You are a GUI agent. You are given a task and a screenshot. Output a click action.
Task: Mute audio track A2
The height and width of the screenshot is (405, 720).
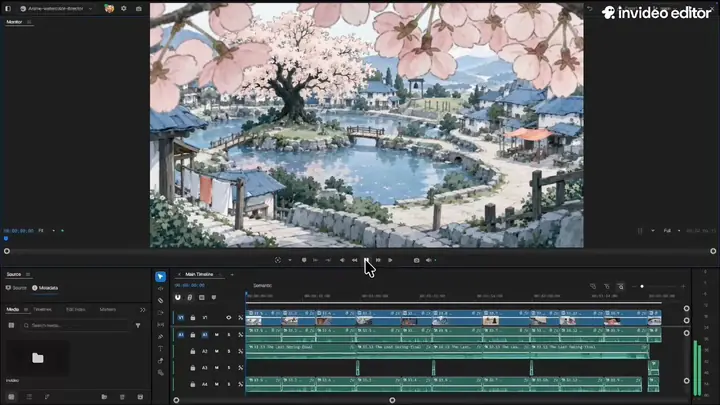217,351
